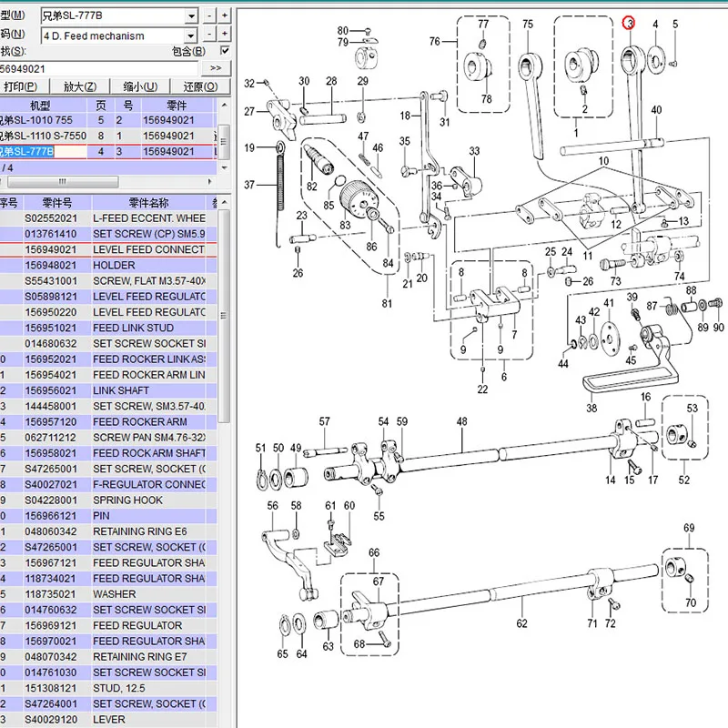This screenshot has width=728, height=728.
Task: Reset the view with 还原(O) button
Action: [200, 86]
